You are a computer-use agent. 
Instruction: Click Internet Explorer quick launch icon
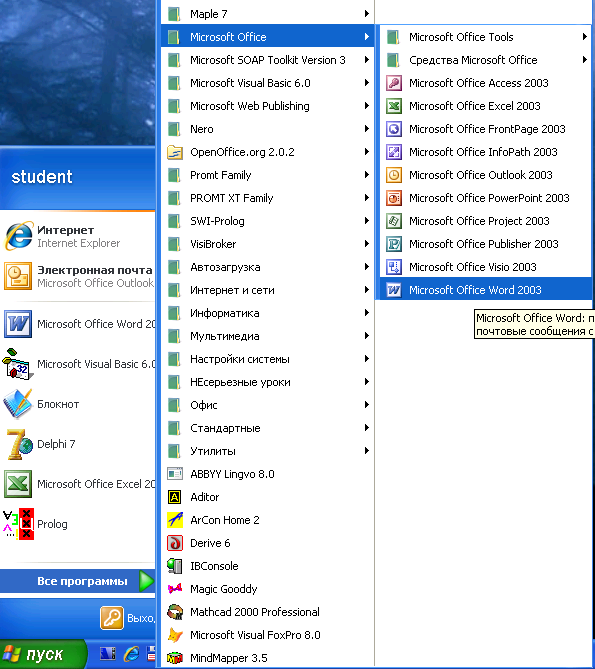(131, 654)
